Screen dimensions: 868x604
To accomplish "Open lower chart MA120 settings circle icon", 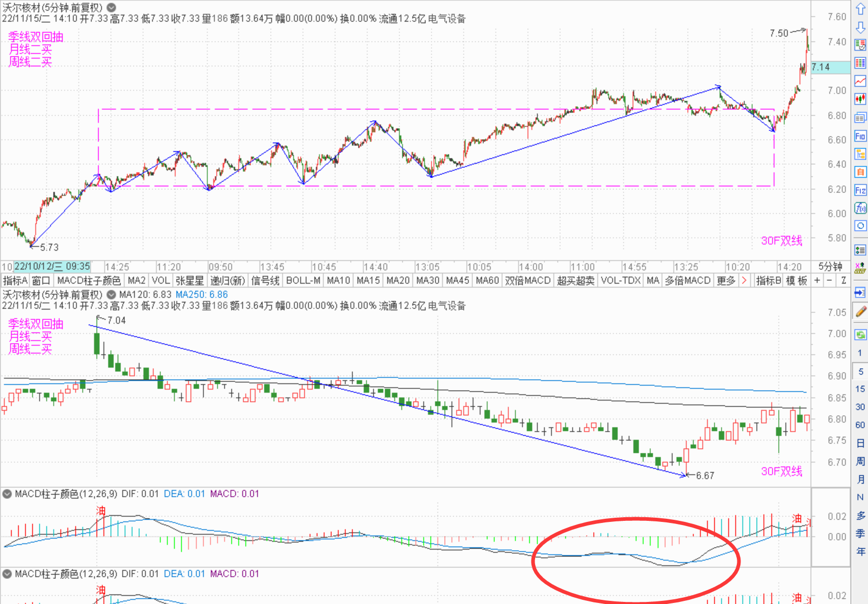I will 111,294.
